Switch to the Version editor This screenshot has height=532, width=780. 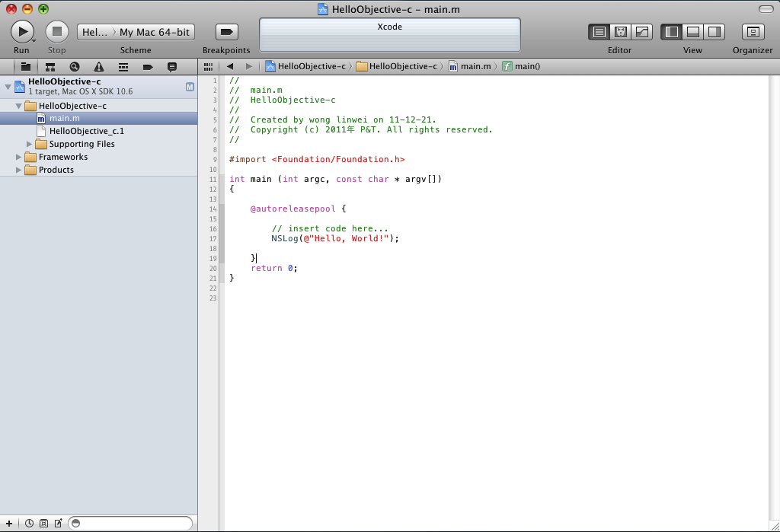pos(641,32)
